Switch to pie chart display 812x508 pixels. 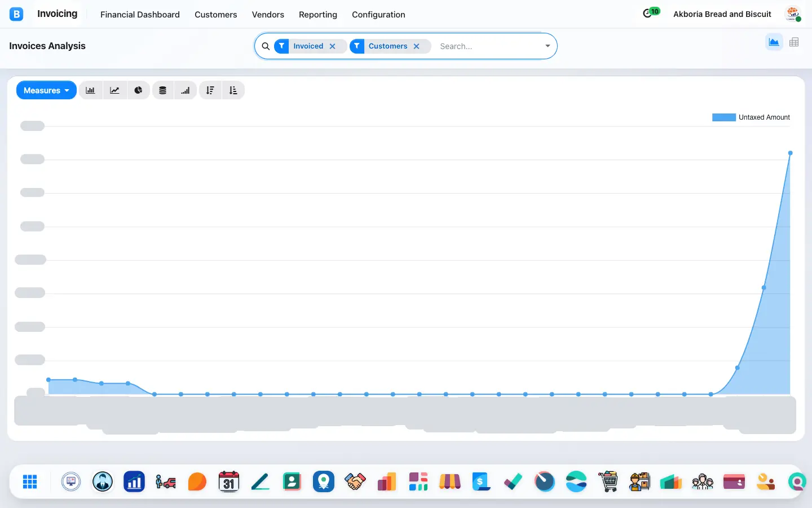point(138,90)
